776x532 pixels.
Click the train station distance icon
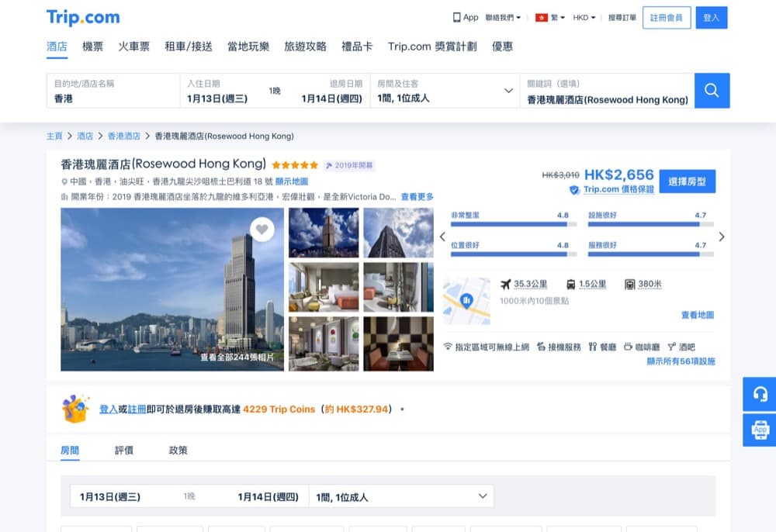pos(570,285)
